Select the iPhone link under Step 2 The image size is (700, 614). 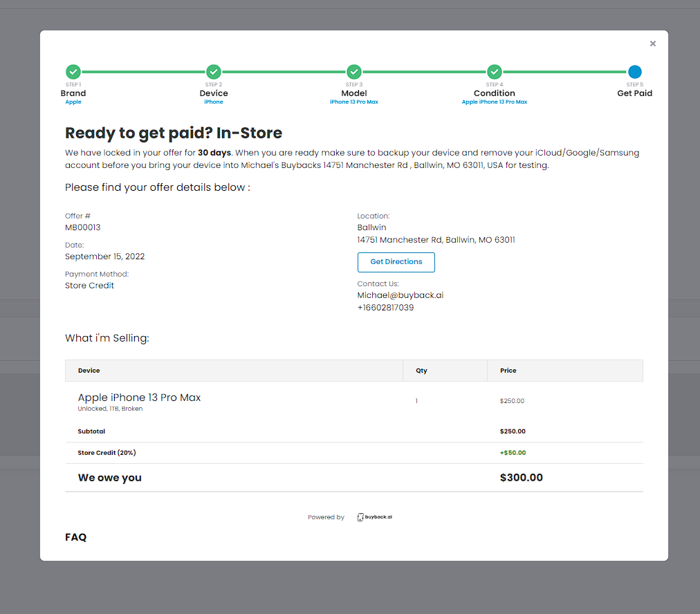tap(214, 102)
